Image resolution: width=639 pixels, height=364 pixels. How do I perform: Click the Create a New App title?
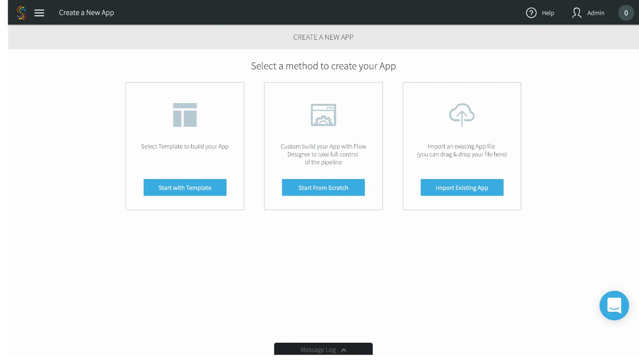(x=86, y=13)
